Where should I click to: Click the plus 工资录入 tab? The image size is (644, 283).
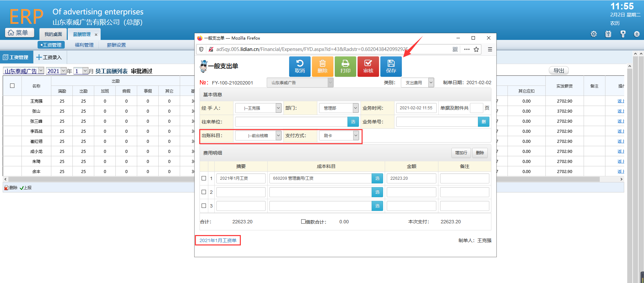pos(49,57)
